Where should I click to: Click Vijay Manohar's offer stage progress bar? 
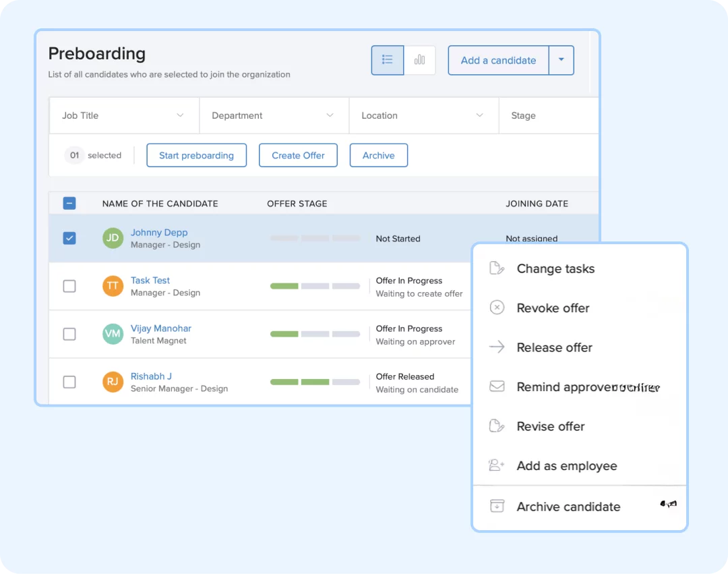[315, 334]
